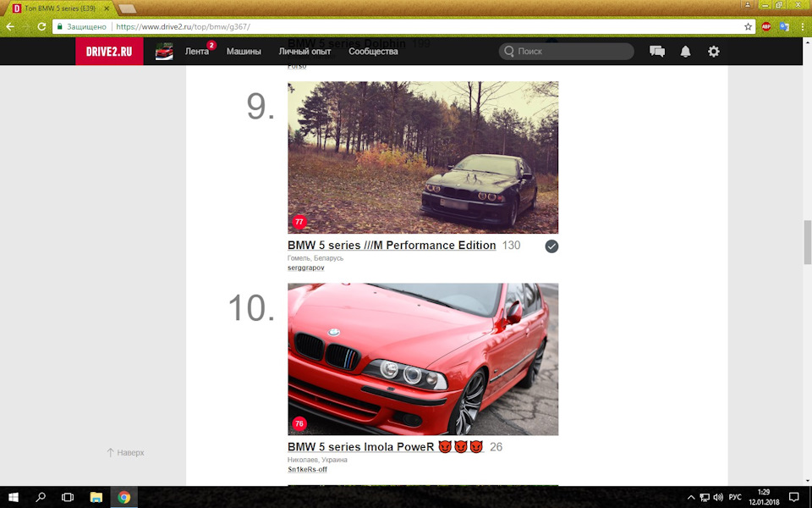Viewport: 812px width, 508px height.
Task: Open Windows taskbar search
Action: click(41, 497)
